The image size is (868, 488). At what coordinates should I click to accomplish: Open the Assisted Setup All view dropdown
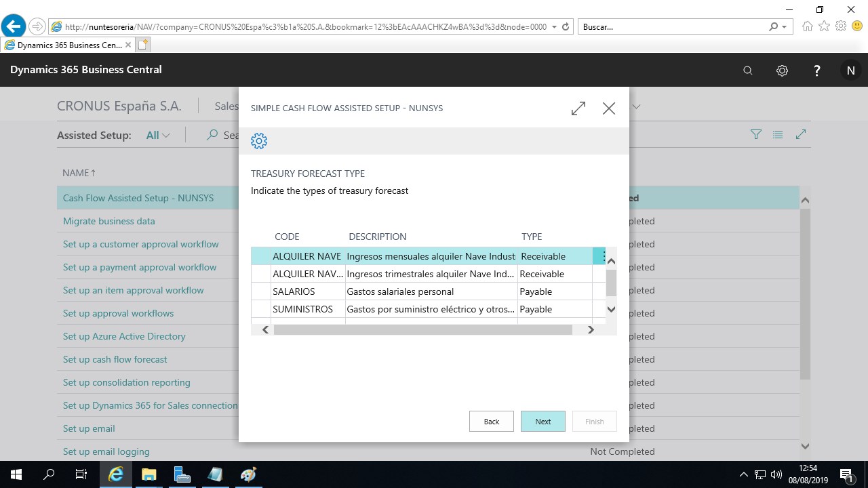pos(158,135)
